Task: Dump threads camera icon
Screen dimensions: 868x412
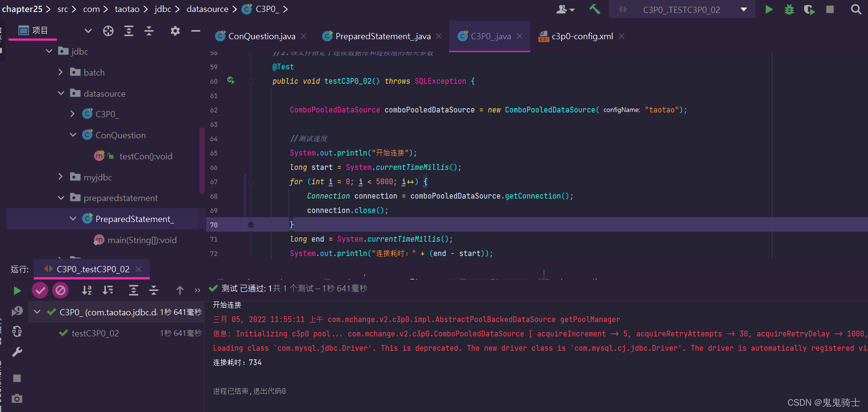Action: (17, 399)
